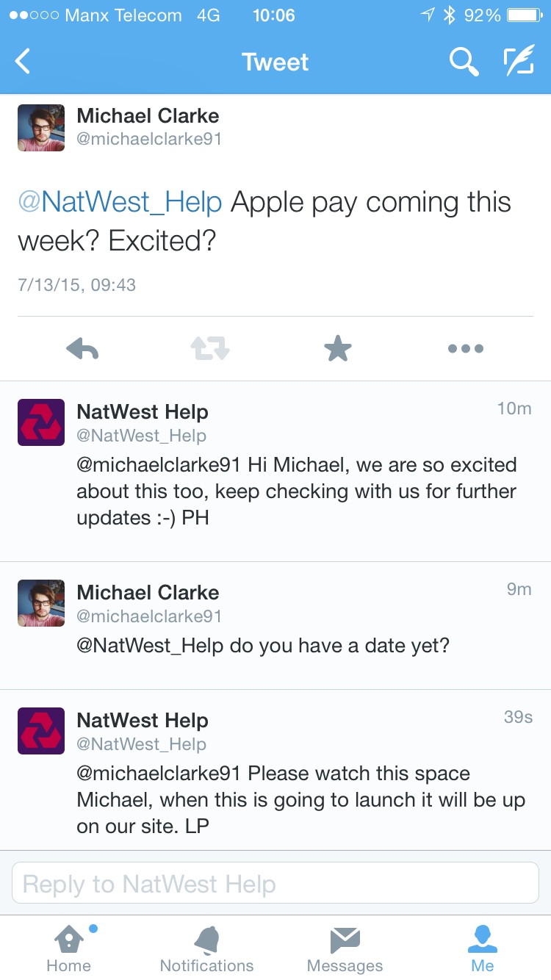Reply to tweet using arrow icon
The width and height of the screenshot is (551, 980).
click(x=82, y=349)
